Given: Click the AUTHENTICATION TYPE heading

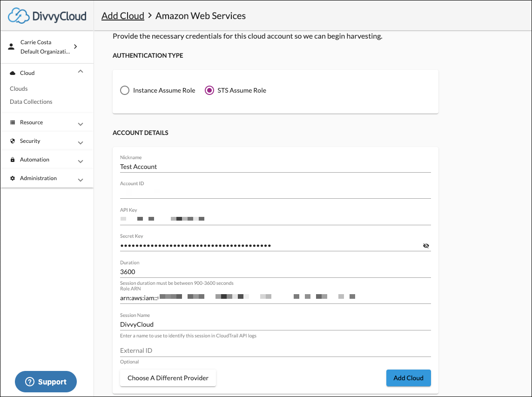Looking at the screenshot, I should coord(148,55).
